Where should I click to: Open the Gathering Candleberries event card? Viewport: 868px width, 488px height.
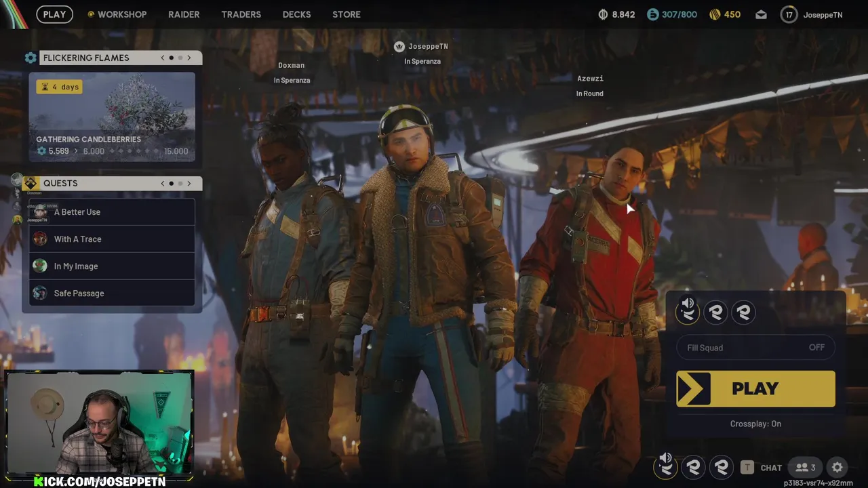(112, 117)
